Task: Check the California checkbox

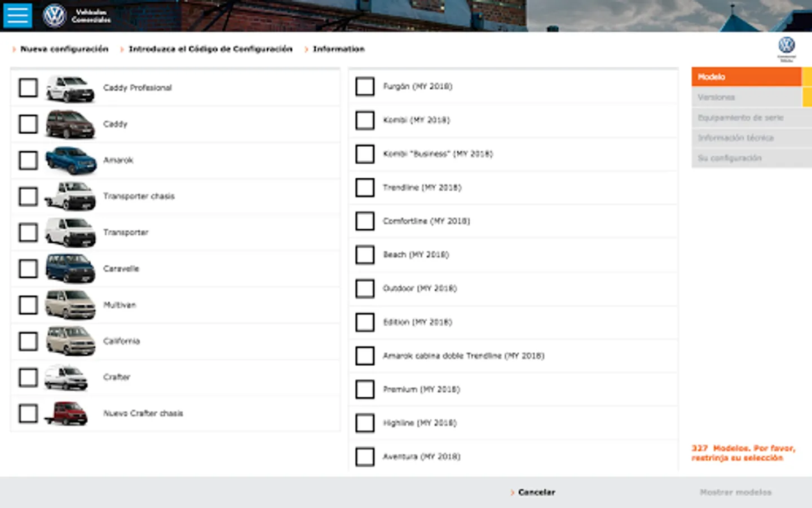Action: coord(28,341)
